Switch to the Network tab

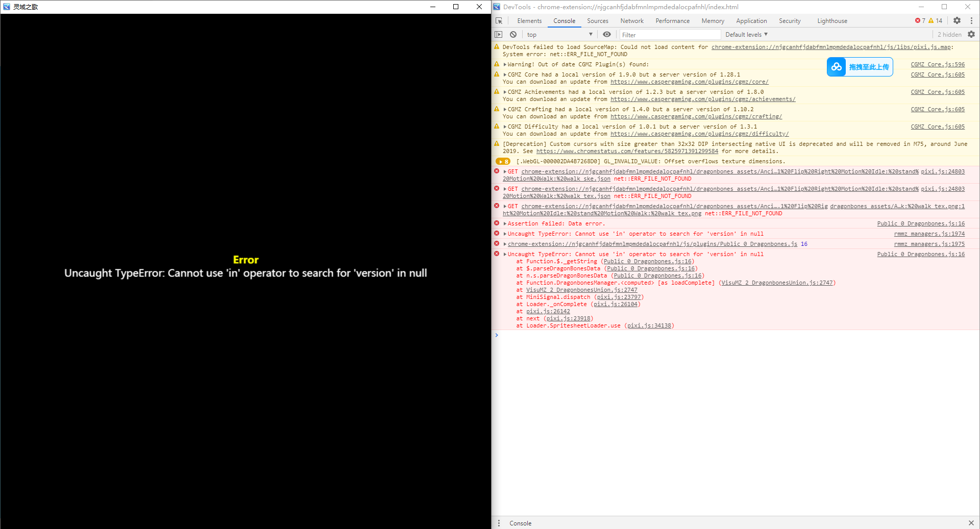coord(632,21)
